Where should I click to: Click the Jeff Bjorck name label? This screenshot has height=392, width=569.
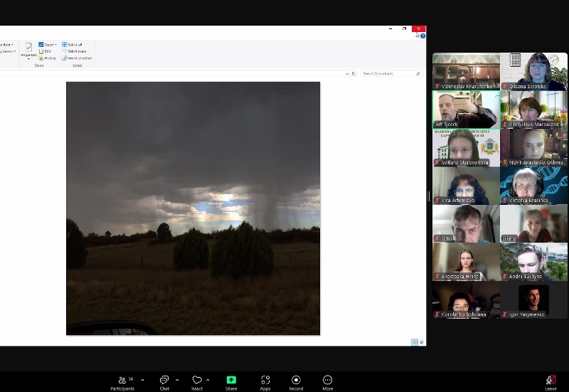(x=446, y=125)
